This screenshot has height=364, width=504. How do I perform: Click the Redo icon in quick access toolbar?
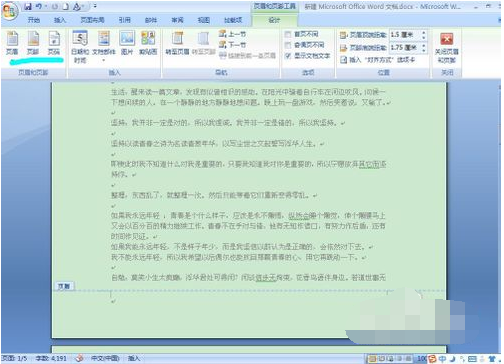pyautogui.click(x=55, y=6)
